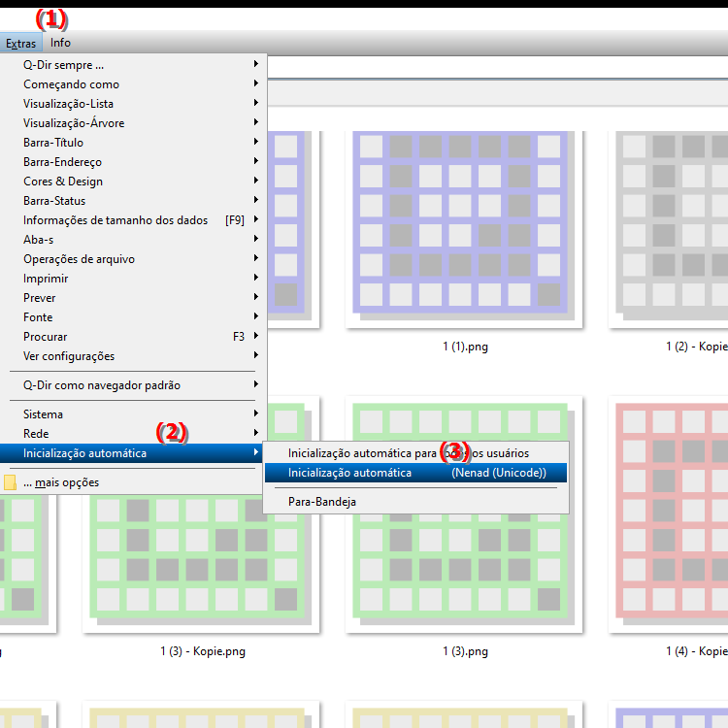Select thumbnail of '1 (3) - Kopie.png'
The image size is (728, 728).
pos(201,564)
